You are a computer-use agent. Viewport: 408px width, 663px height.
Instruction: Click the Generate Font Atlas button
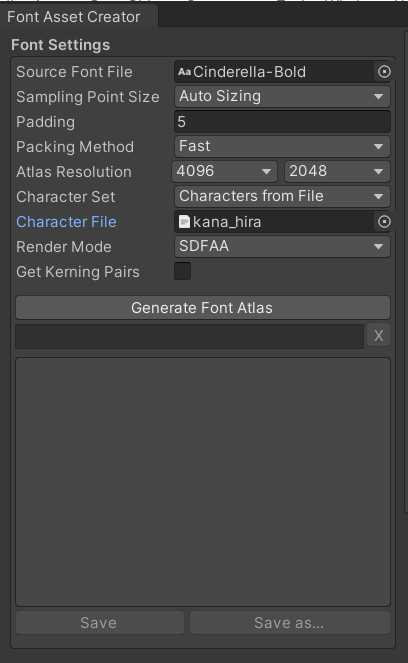(203, 307)
